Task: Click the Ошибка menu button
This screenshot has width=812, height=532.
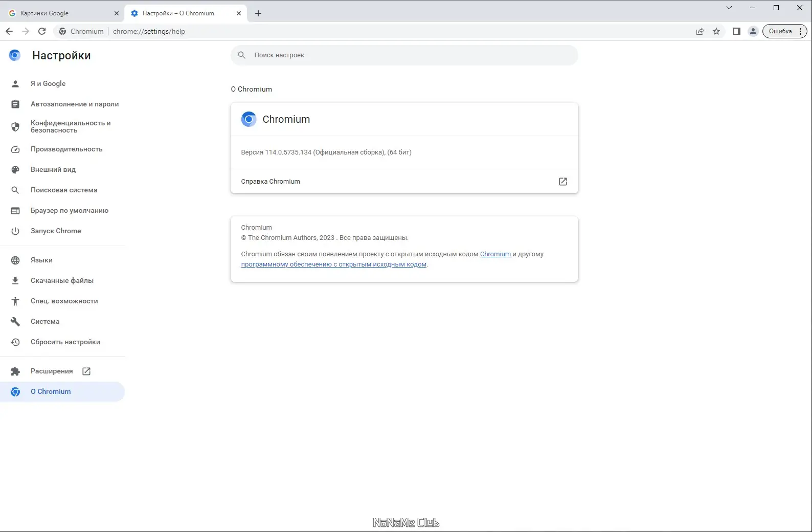Action: pyautogui.click(x=785, y=31)
